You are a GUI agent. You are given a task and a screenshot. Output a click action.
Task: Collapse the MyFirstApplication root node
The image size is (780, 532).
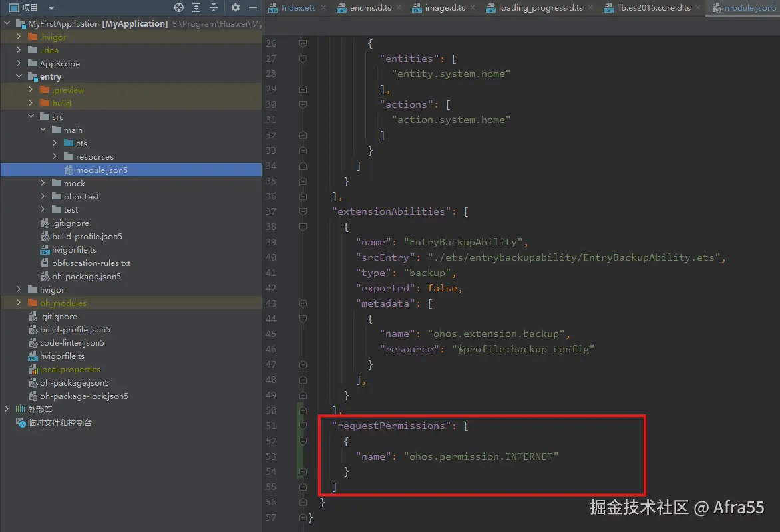[x=7, y=23]
